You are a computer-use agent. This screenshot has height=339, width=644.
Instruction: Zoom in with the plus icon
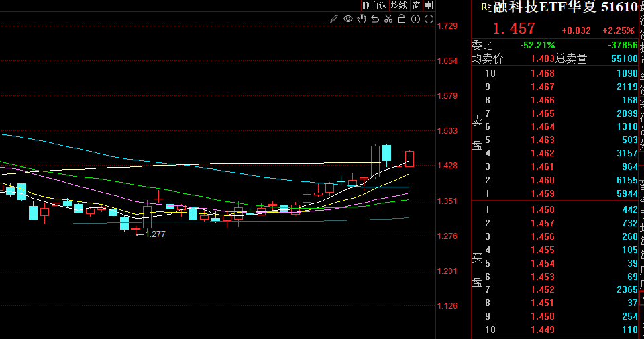tap(415, 19)
